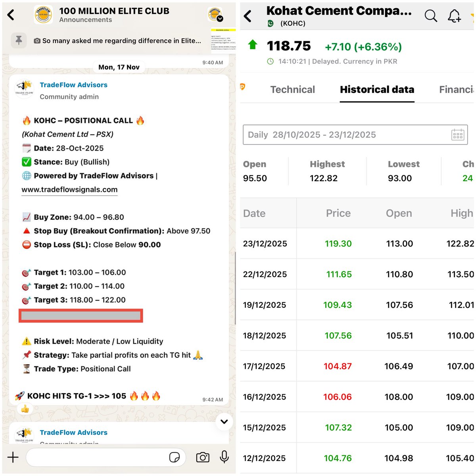Add price alert with bell icon
This screenshot has height=476, width=476.
pyautogui.click(x=454, y=15)
